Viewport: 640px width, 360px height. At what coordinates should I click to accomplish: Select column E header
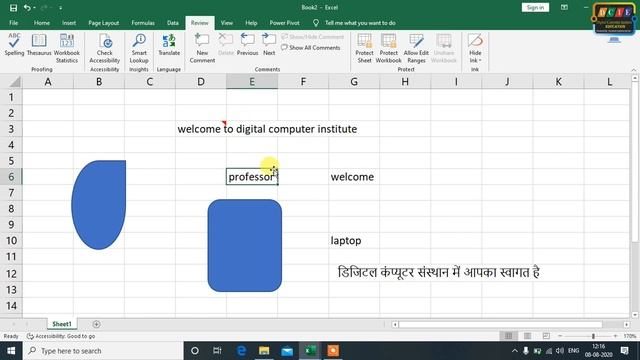[252, 82]
